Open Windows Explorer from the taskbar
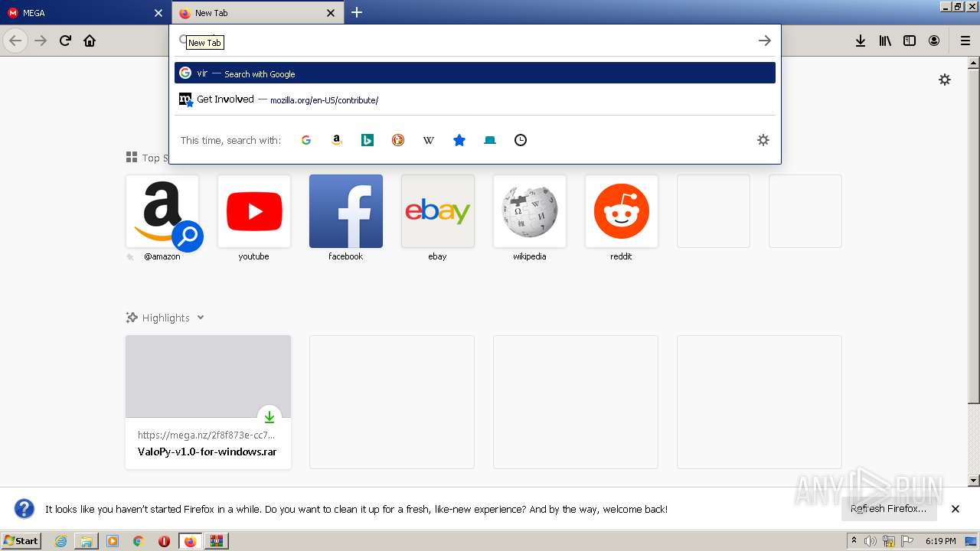 click(x=87, y=541)
